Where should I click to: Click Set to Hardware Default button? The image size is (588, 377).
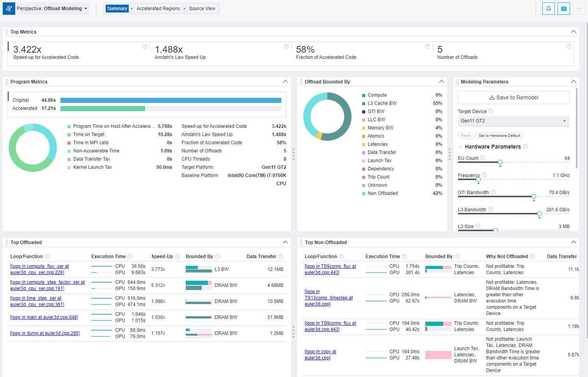pyautogui.click(x=499, y=136)
